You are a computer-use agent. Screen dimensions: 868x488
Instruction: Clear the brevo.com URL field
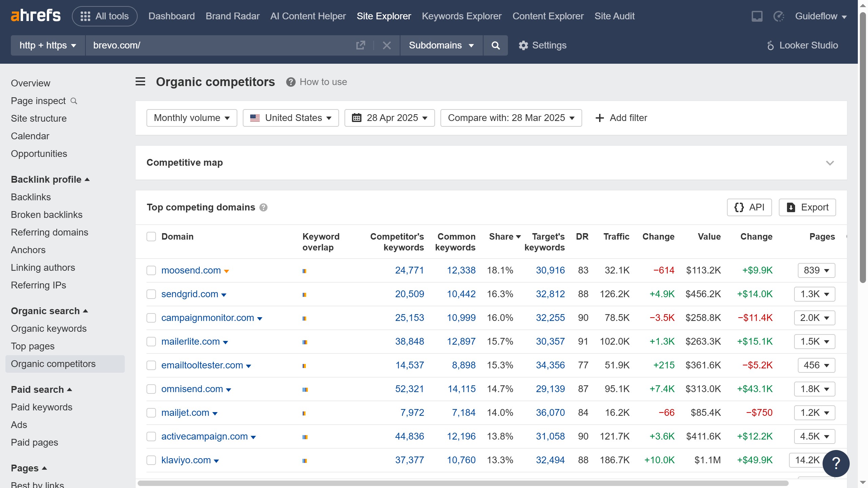point(387,45)
